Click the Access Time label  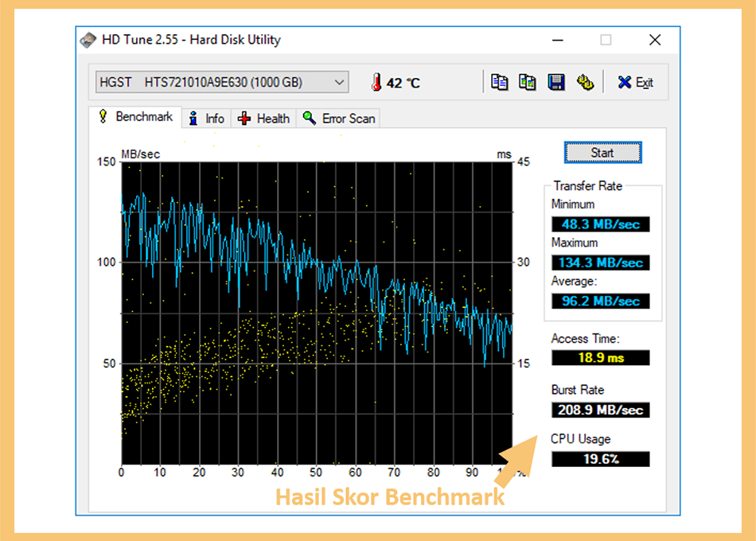pos(585,338)
